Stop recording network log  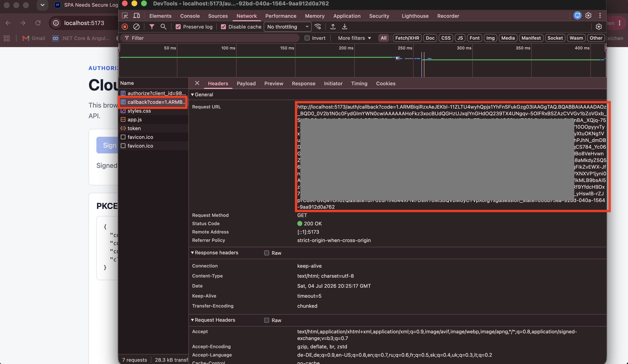[125, 27]
